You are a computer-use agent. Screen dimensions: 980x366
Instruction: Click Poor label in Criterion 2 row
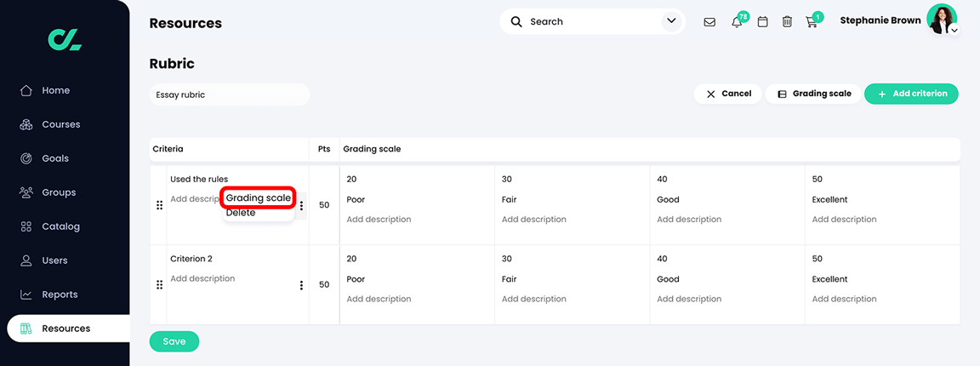(x=356, y=279)
